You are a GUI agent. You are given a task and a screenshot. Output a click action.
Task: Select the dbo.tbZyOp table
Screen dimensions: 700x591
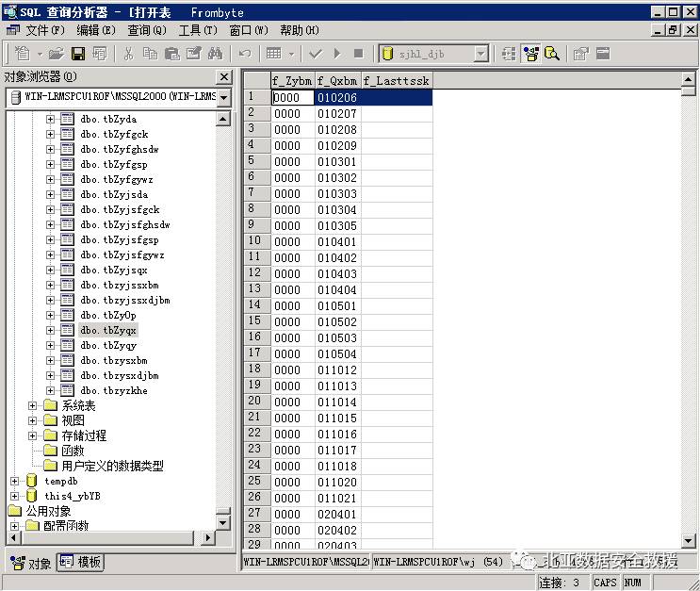click(x=108, y=316)
